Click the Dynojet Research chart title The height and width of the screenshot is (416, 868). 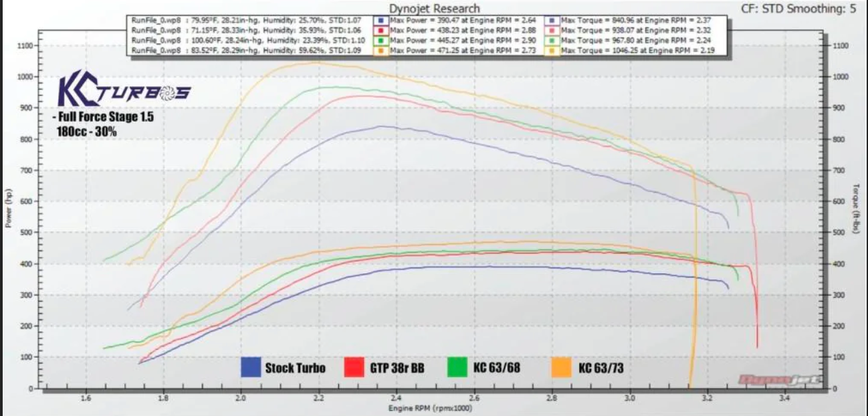point(434,9)
